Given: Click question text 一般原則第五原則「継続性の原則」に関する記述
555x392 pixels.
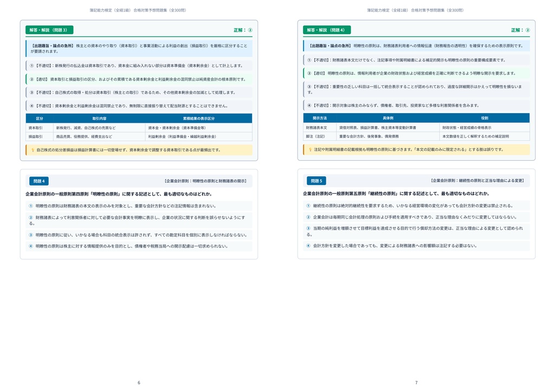Looking at the screenshot, I should (396, 194).
